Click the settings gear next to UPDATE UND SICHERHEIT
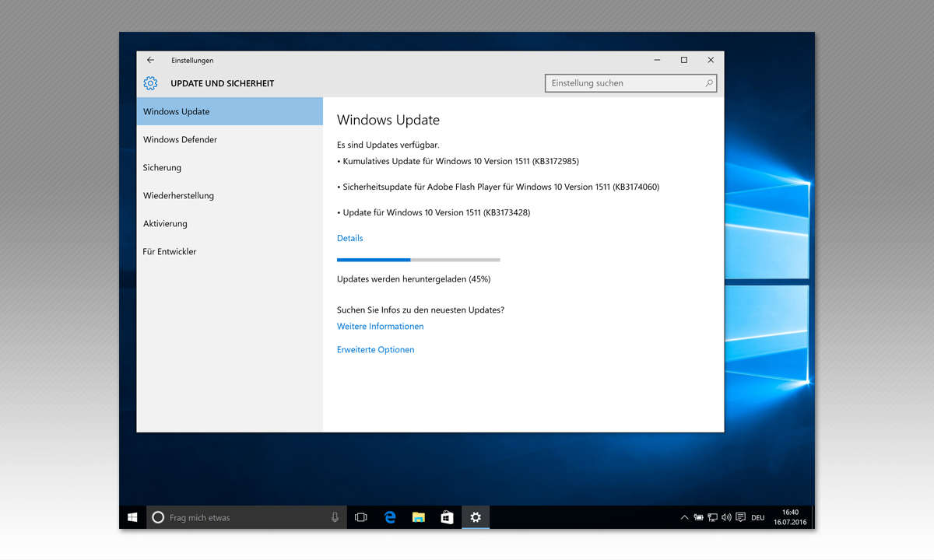 pyautogui.click(x=150, y=83)
